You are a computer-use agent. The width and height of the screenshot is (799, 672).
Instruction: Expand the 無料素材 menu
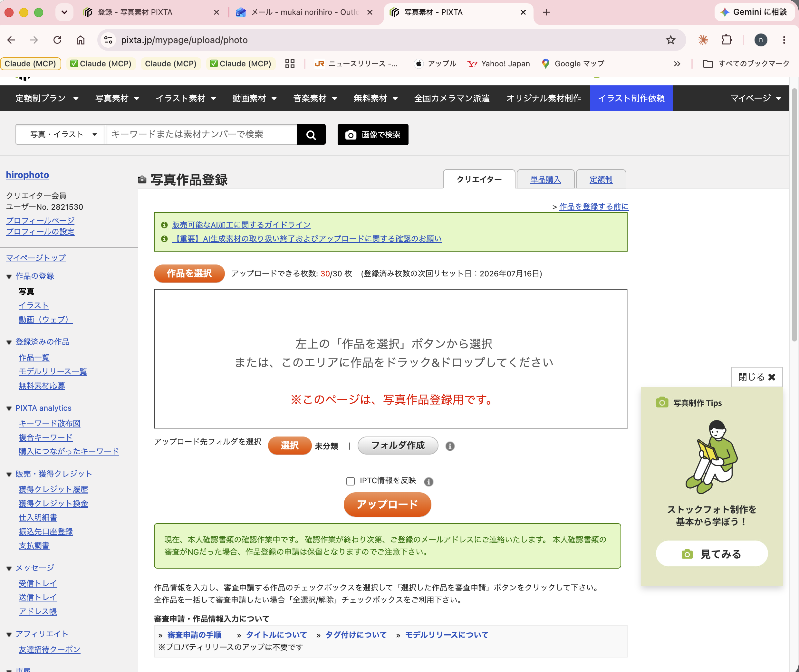click(376, 98)
